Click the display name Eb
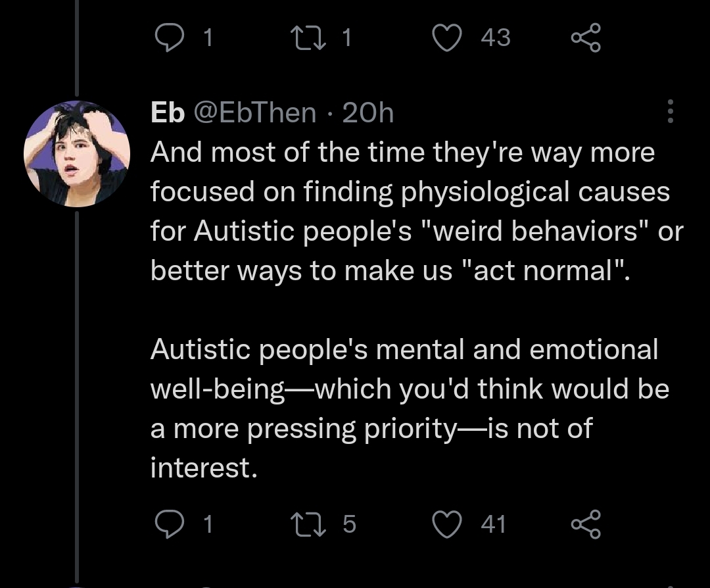710x588 pixels. point(167,113)
